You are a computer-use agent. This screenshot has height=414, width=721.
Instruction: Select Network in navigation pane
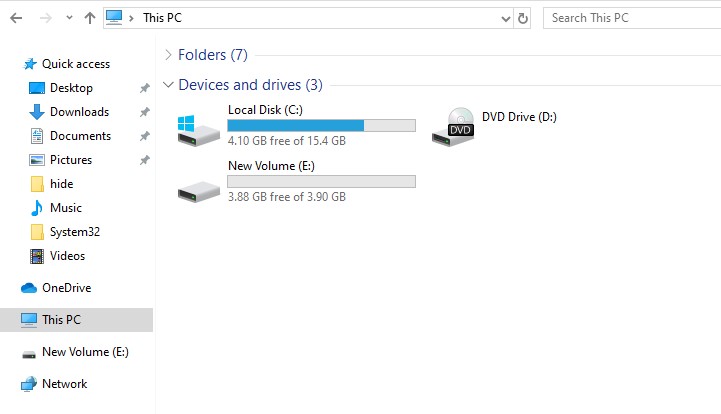click(x=64, y=384)
